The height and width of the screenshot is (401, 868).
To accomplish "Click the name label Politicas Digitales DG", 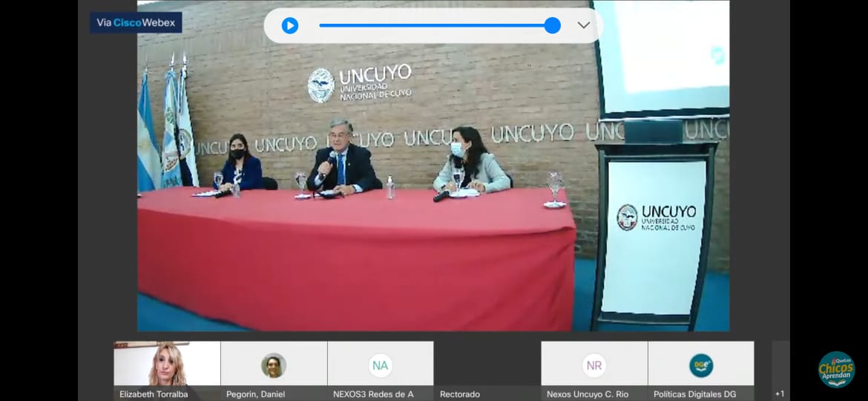I will [694, 394].
